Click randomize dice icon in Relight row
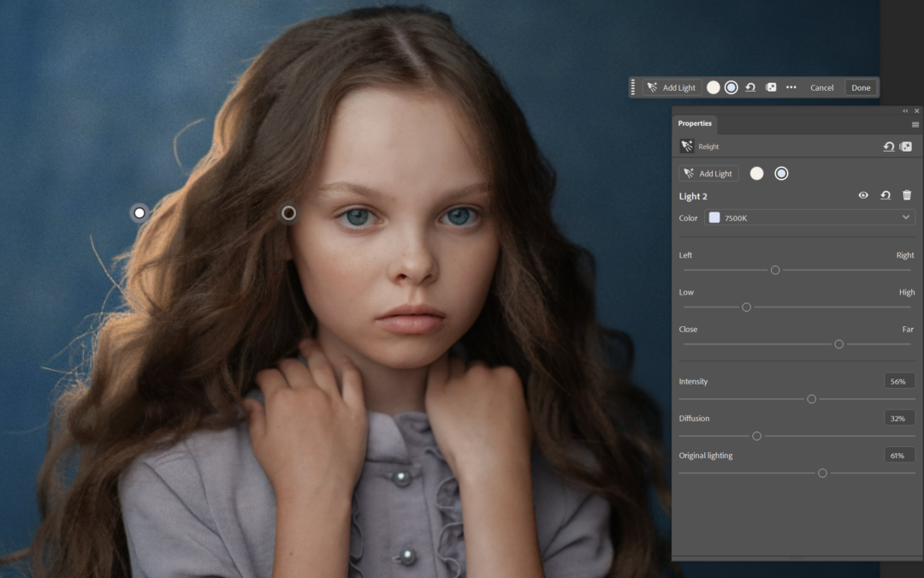Image resolution: width=924 pixels, height=578 pixels. [906, 146]
